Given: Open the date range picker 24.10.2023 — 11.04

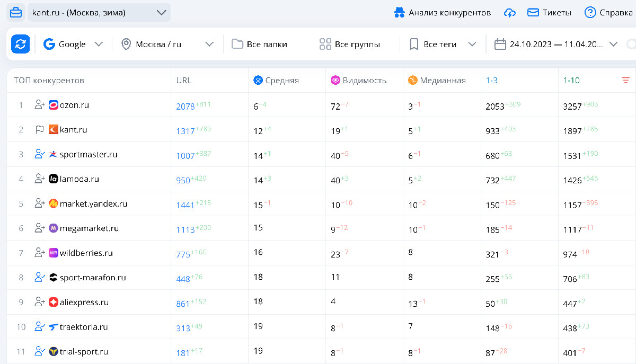Looking at the screenshot, I should coord(556,44).
